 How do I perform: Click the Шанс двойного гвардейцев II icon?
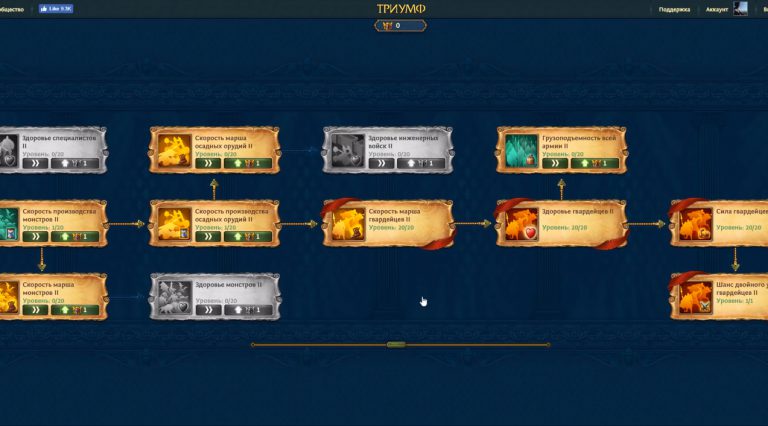695,297
